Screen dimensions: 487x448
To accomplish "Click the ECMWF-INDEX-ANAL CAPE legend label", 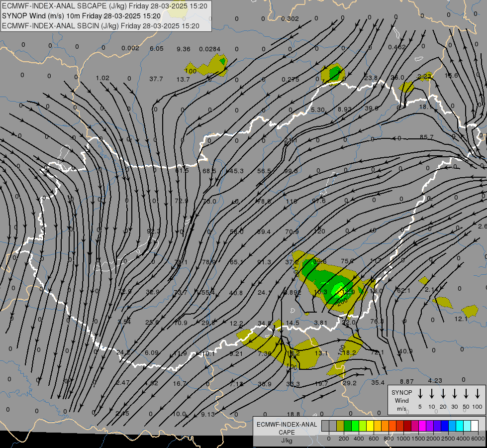I will tap(287, 429).
